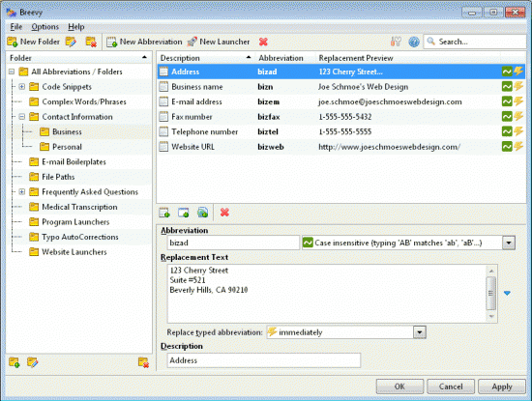The height and width of the screenshot is (401, 532).
Task: Click the Replacement Preview column header
Action: click(x=407, y=58)
